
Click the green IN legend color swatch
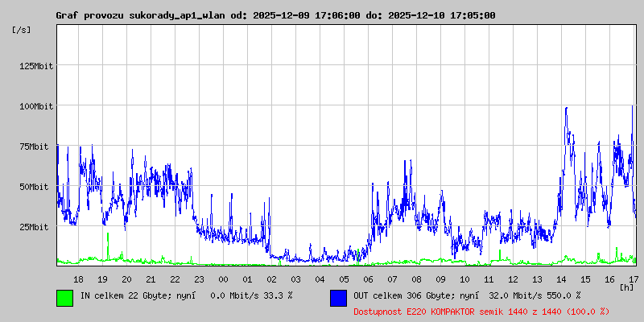click(65, 298)
